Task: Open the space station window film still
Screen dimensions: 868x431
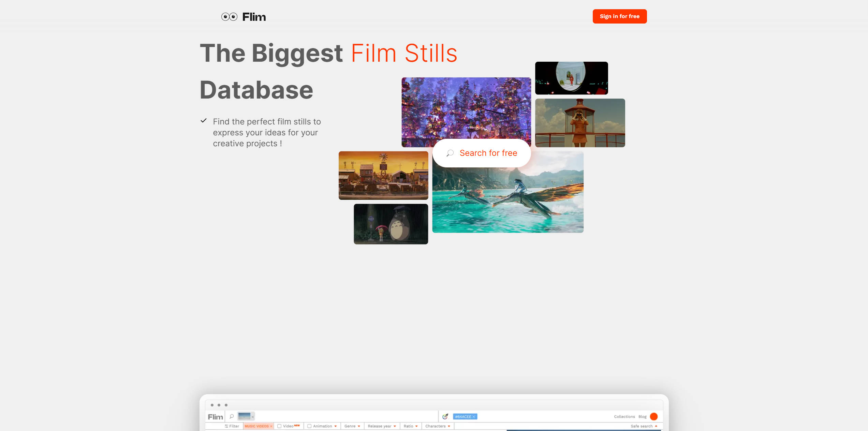Action: pos(571,78)
